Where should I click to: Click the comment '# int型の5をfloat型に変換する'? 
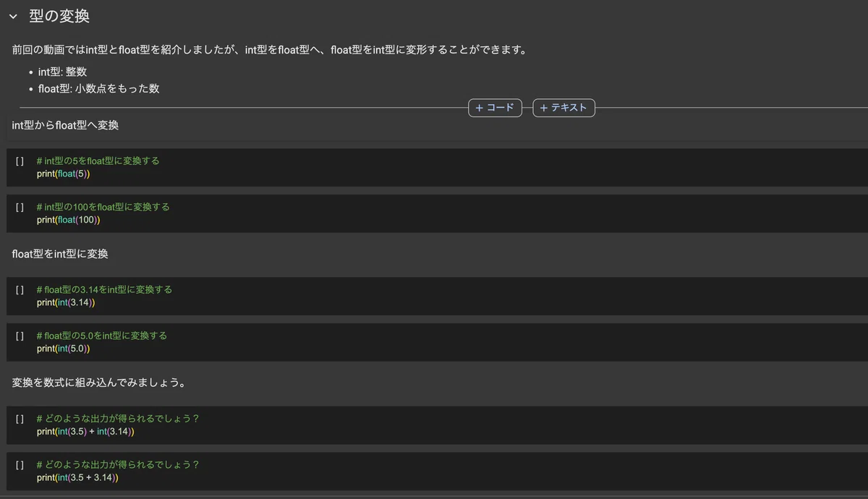pos(98,161)
